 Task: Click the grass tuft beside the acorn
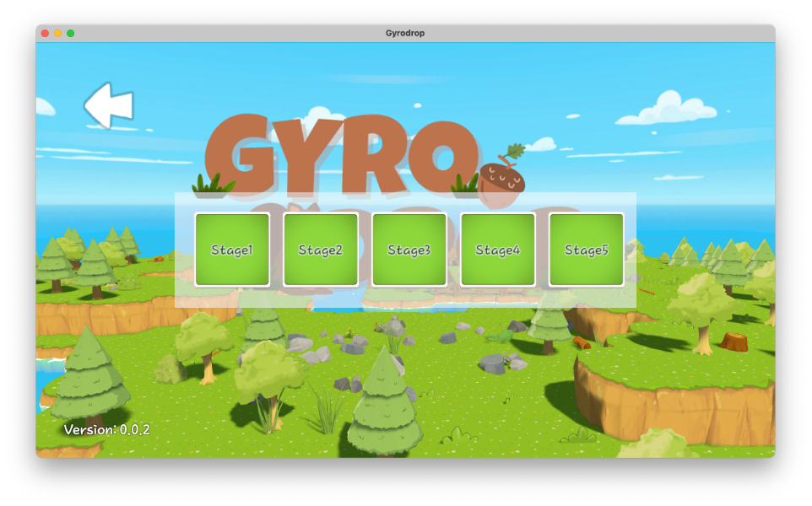point(464,185)
